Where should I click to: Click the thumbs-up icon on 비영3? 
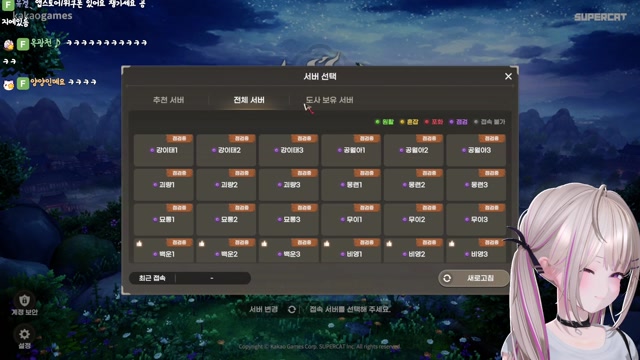click(x=452, y=244)
